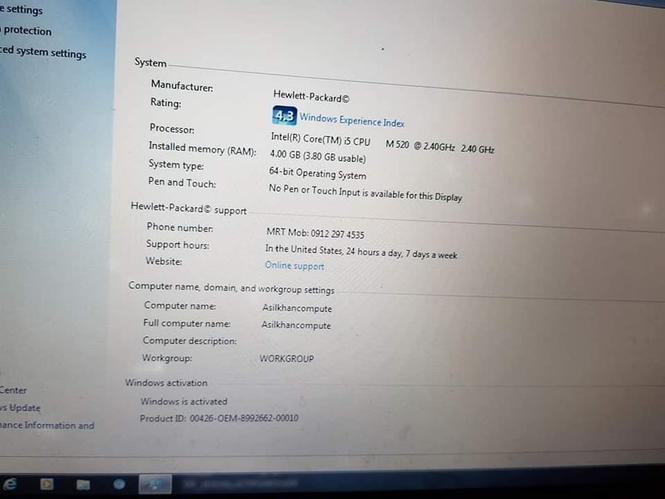
Task: Click the Computer description label
Action: 190,340
